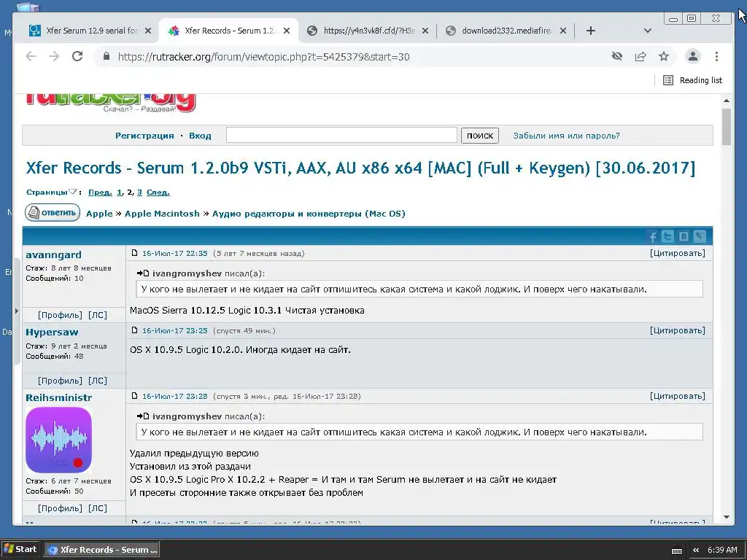
Task: Click the browser forward arrow
Action: [x=54, y=57]
